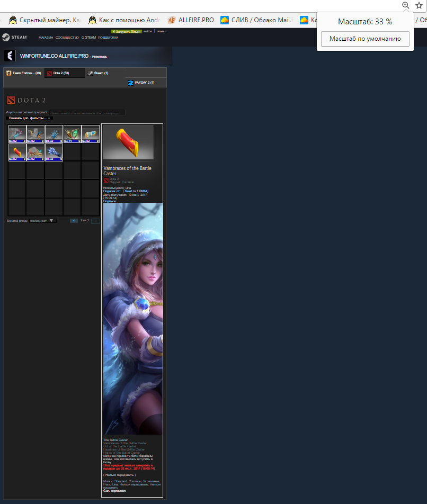Open the Road to 1 RMM gifter link

point(136,191)
